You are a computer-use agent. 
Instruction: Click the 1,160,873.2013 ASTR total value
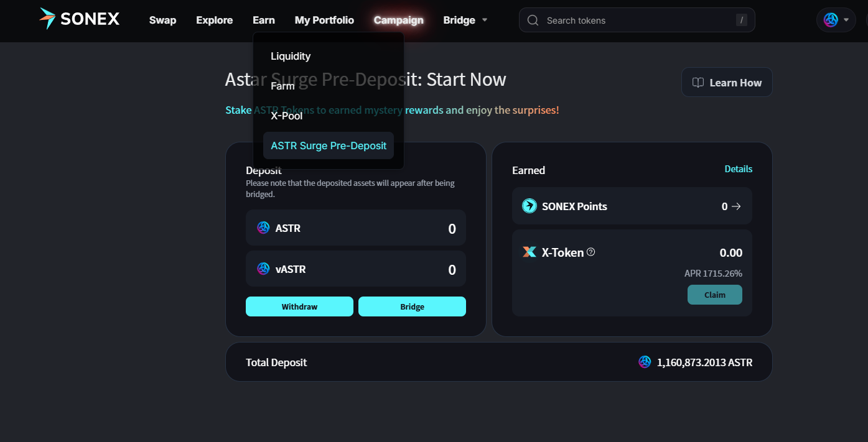click(x=704, y=362)
